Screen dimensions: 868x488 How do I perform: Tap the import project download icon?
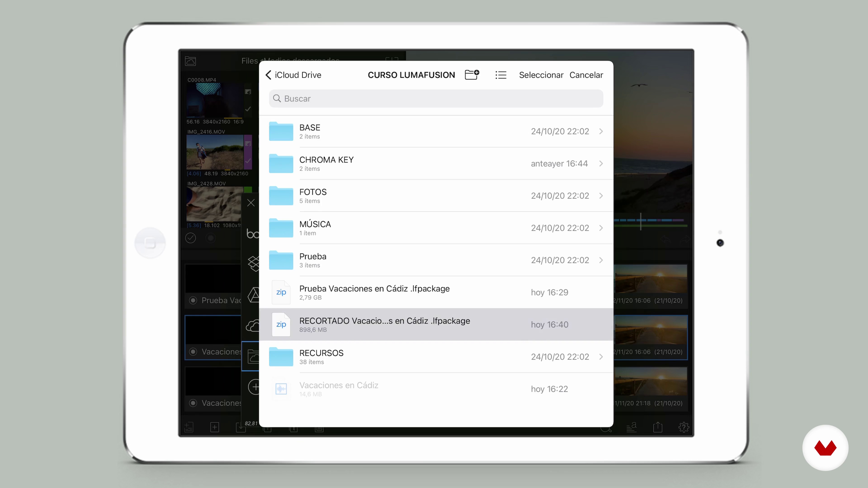[241, 427]
